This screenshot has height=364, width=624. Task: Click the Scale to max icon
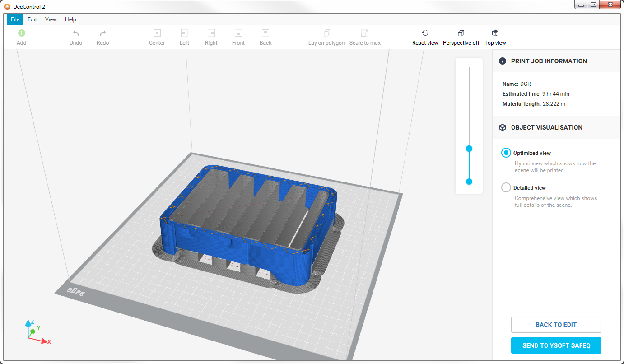(x=365, y=33)
